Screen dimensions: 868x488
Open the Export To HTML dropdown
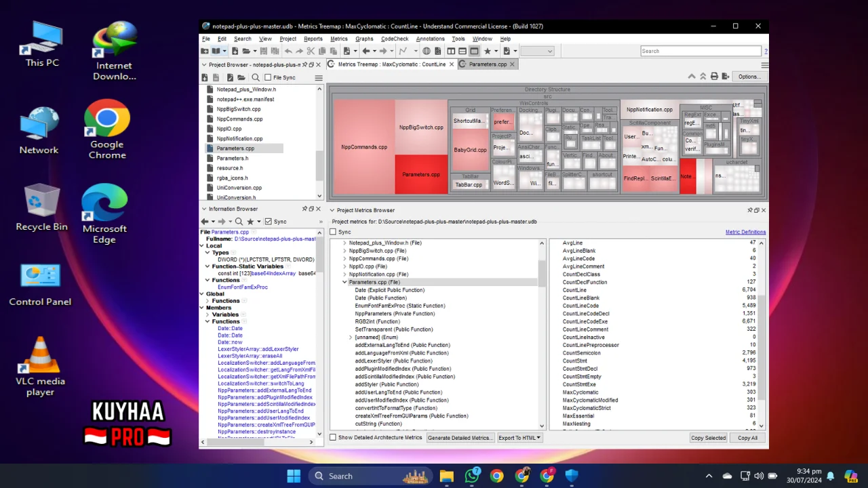pos(519,438)
